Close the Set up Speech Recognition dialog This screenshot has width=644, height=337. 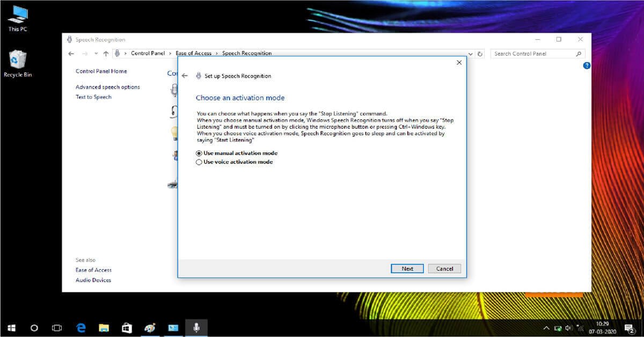tap(459, 63)
